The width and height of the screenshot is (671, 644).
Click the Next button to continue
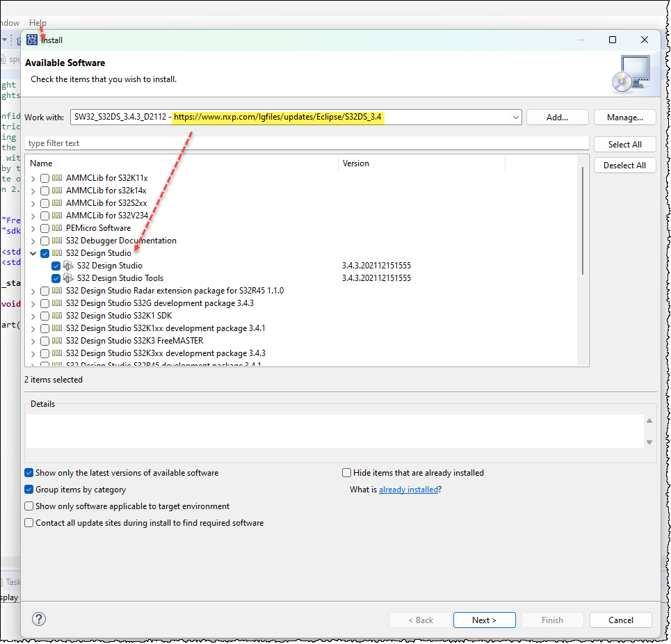point(484,620)
